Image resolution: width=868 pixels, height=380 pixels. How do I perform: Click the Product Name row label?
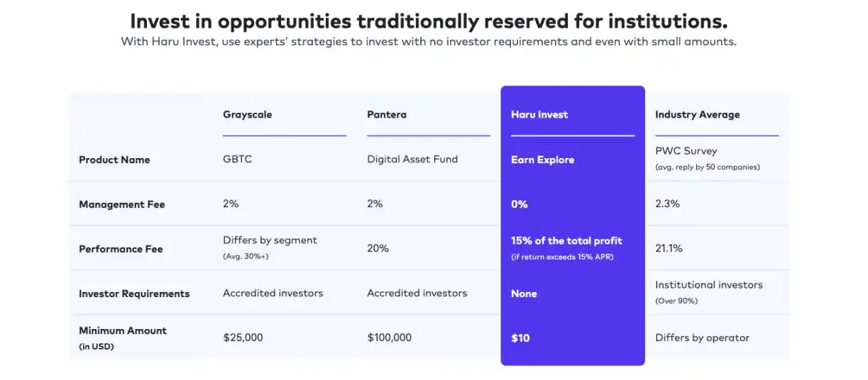114,160
